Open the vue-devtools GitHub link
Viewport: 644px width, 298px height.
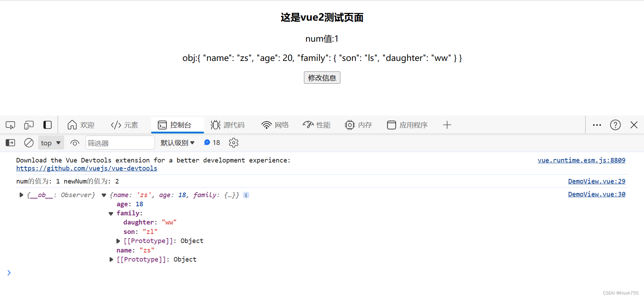pos(87,168)
